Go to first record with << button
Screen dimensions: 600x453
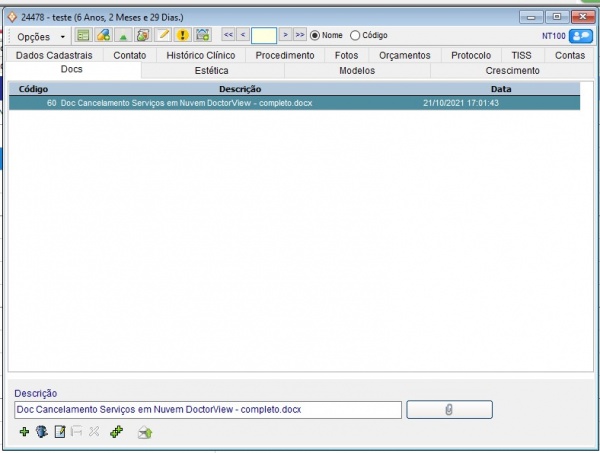[x=228, y=35]
